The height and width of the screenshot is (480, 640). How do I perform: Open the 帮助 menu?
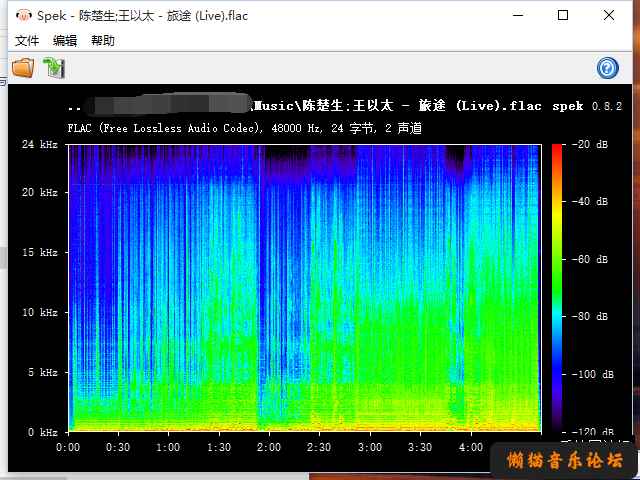click(x=102, y=40)
